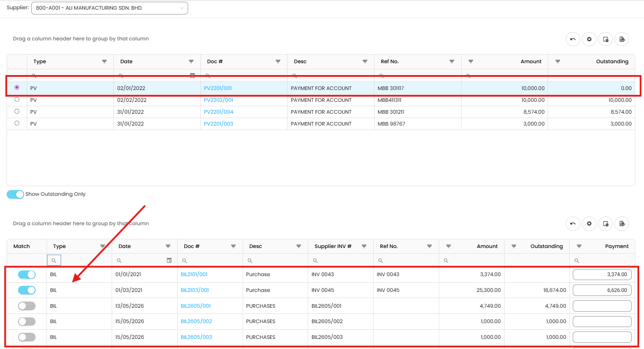The width and height of the screenshot is (644, 349).
Task: Open settings gear in bill grid toolbar
Action: point(589,223)
